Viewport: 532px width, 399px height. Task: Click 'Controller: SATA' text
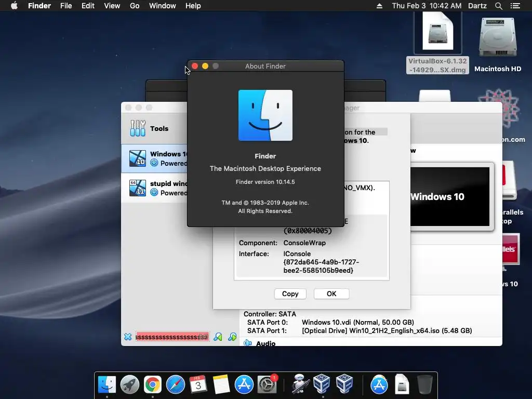coord(270,314)
